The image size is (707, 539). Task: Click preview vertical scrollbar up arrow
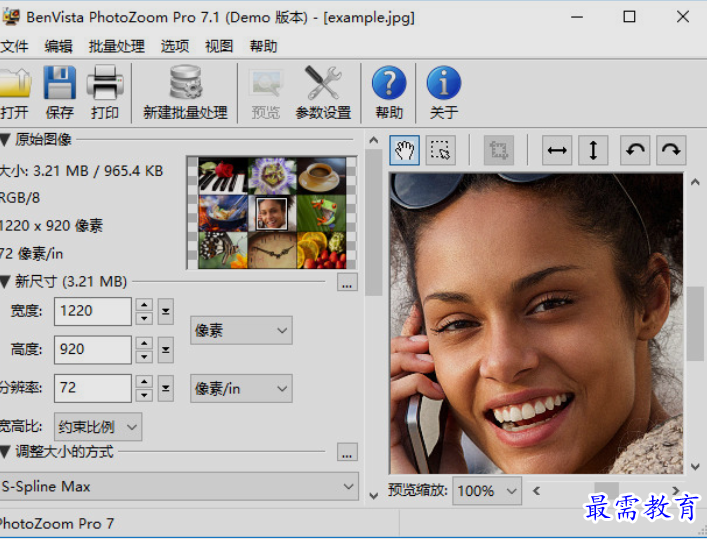(695, 182)
